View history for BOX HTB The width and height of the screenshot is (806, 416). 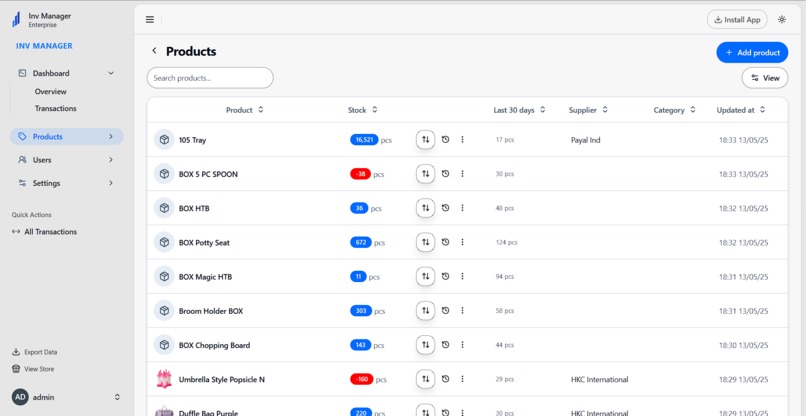[x=446, y=208]
